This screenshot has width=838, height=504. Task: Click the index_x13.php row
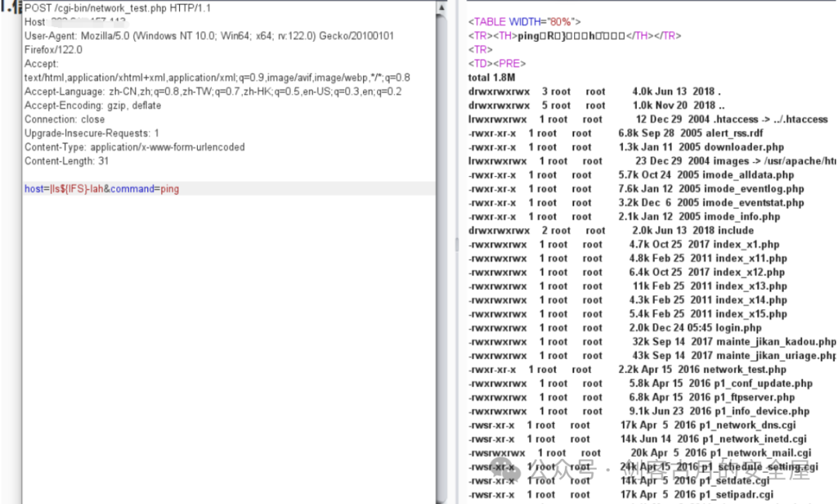click(x=628, y=285)
